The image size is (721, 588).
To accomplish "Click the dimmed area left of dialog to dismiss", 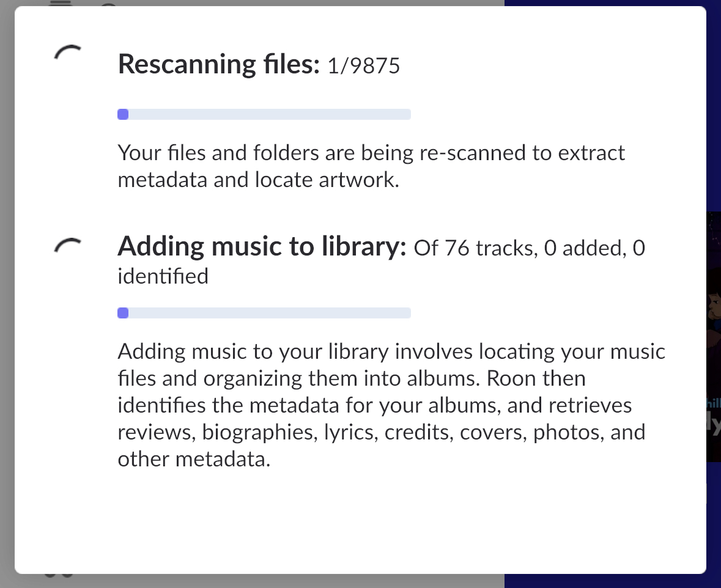I will coord(7,294).
